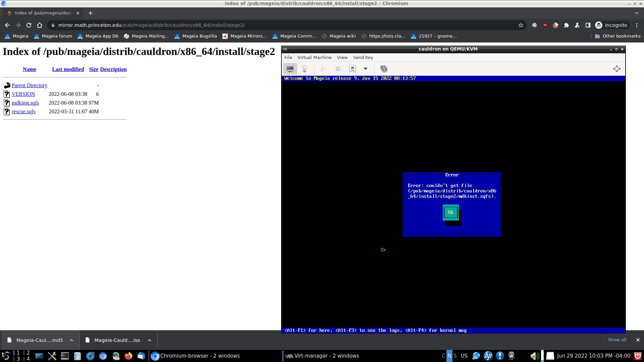
Task: Open the Chromium three-dot menu
Action: pos(637,25)
